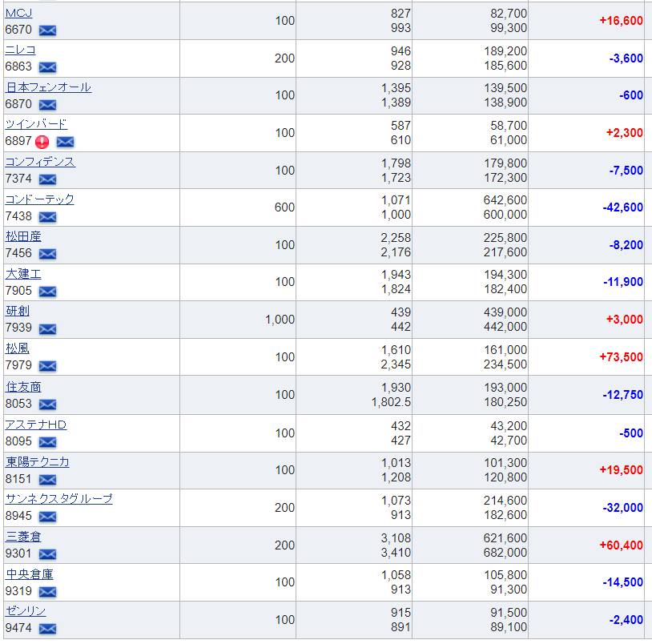652x644 pixels.
Task: Open the ニレコ stock link
Action: coord(20,50)
